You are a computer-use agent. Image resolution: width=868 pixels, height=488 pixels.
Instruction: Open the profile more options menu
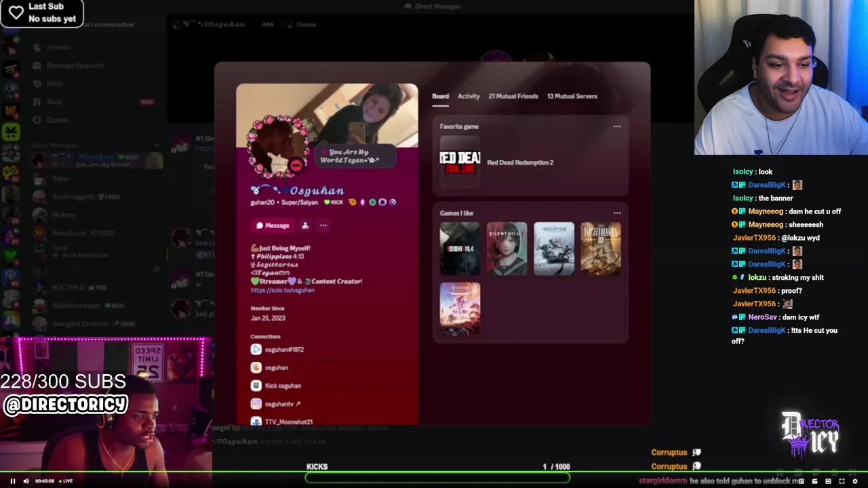(x=323, y=226)
